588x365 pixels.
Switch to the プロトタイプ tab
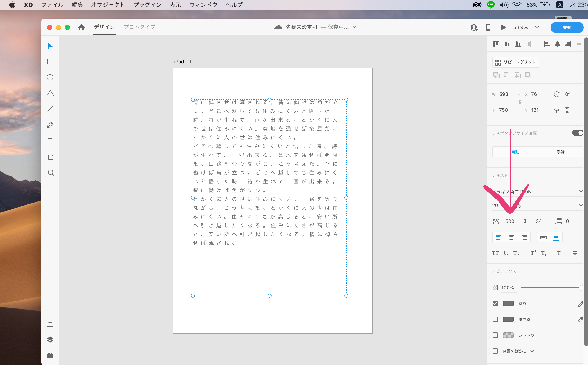tap(139, 27)
